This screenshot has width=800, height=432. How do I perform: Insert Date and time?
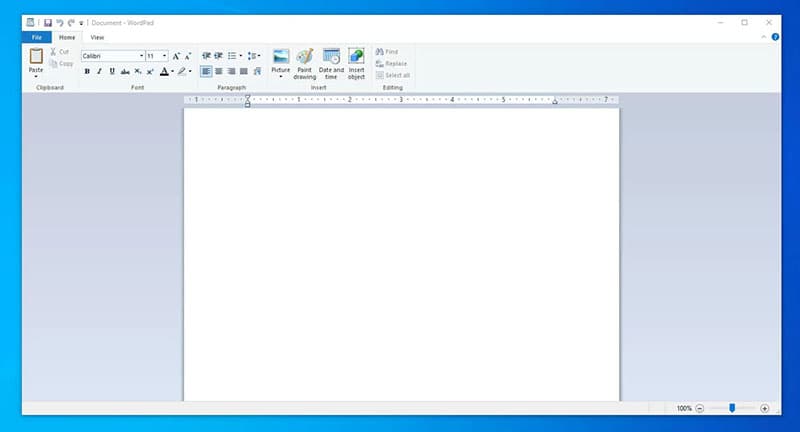(331, 58)
